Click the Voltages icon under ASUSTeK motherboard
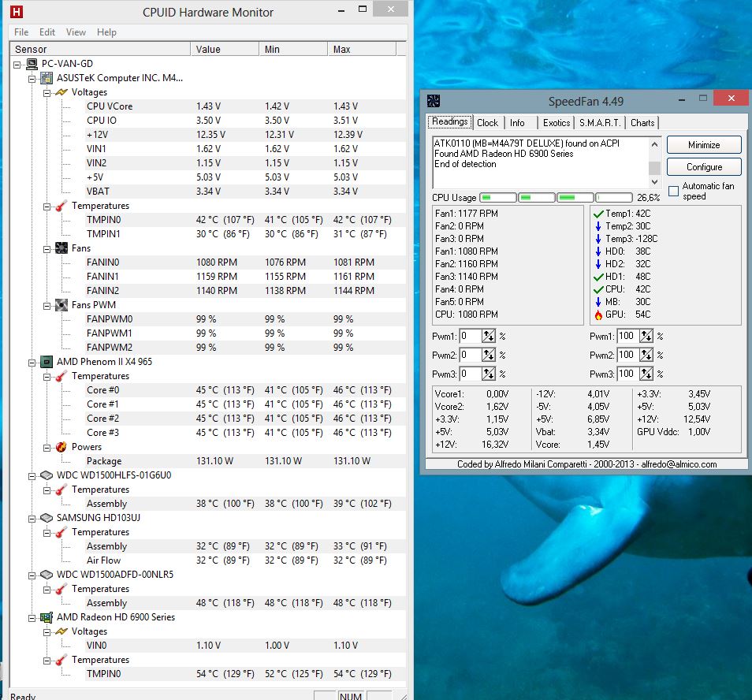 point(61,92)
